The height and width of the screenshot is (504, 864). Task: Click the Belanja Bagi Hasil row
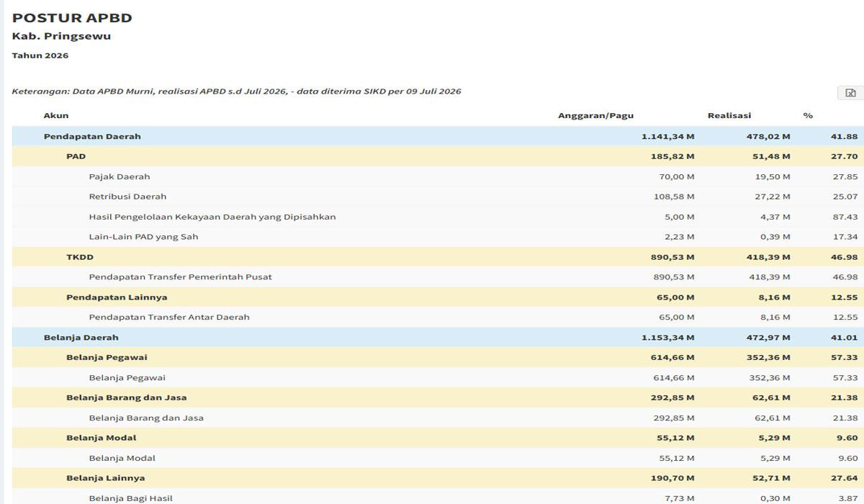pos(438,497)
